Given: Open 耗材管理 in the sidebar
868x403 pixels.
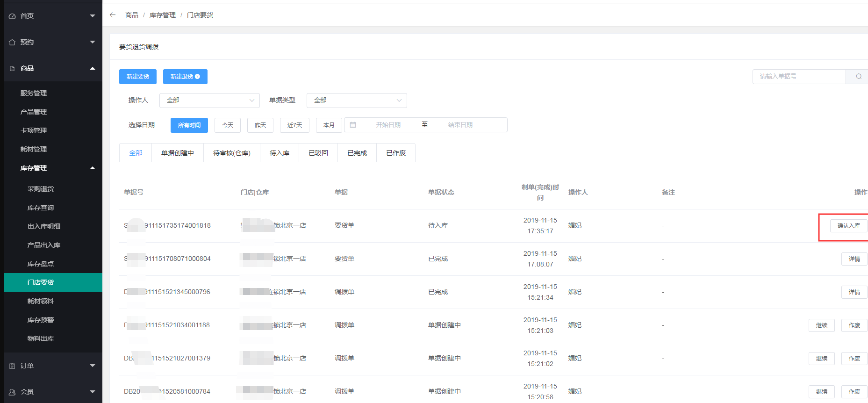Looking at the screenshot, I should (53, 149).
